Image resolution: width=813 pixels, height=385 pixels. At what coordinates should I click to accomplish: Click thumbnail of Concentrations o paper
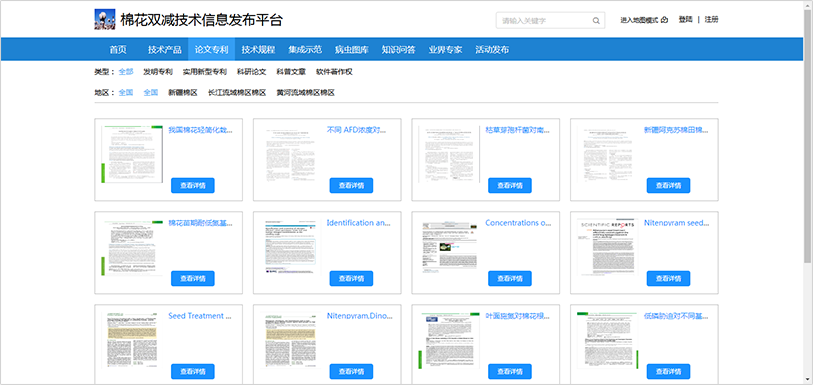pos(449,247)
